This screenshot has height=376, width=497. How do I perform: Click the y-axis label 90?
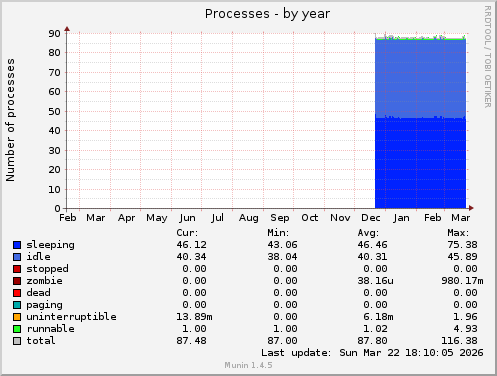(54, 34)
